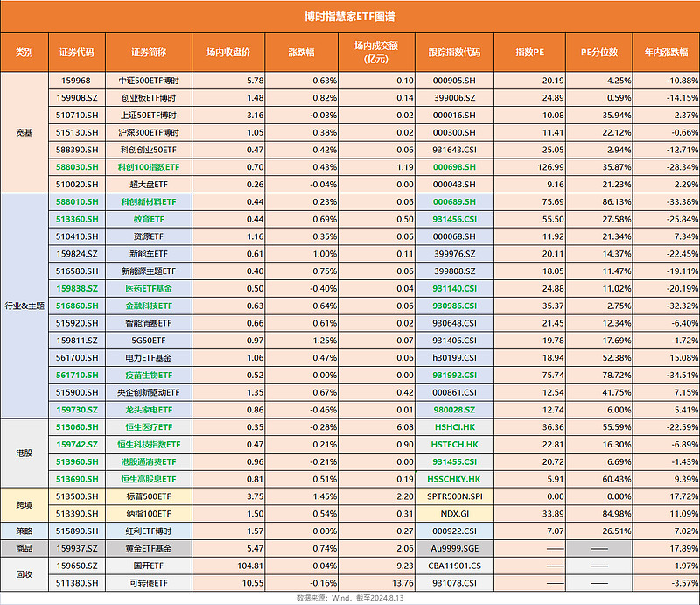The width and height of the screenshot is (700, 605).
Task: Click the 跨境 category cell
Action: [24, 505]
